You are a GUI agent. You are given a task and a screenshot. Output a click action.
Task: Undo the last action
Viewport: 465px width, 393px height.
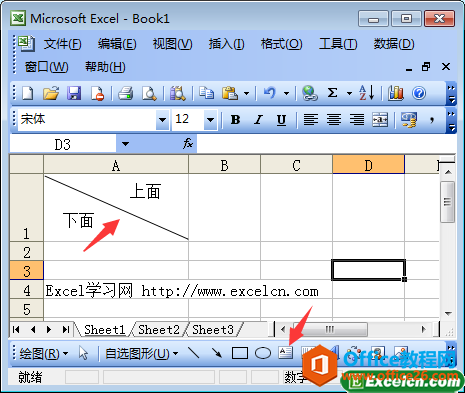pyautogui.click(x=269, y=93)
